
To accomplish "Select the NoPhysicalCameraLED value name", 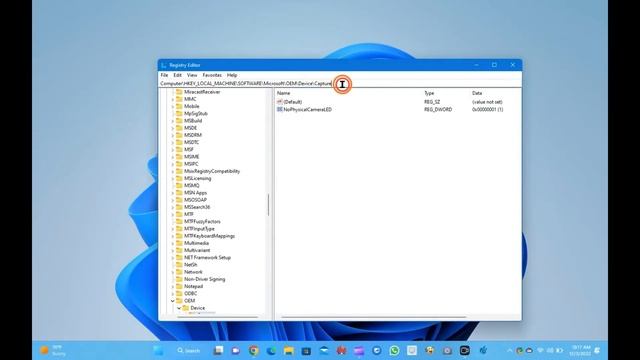I will 307,109.
